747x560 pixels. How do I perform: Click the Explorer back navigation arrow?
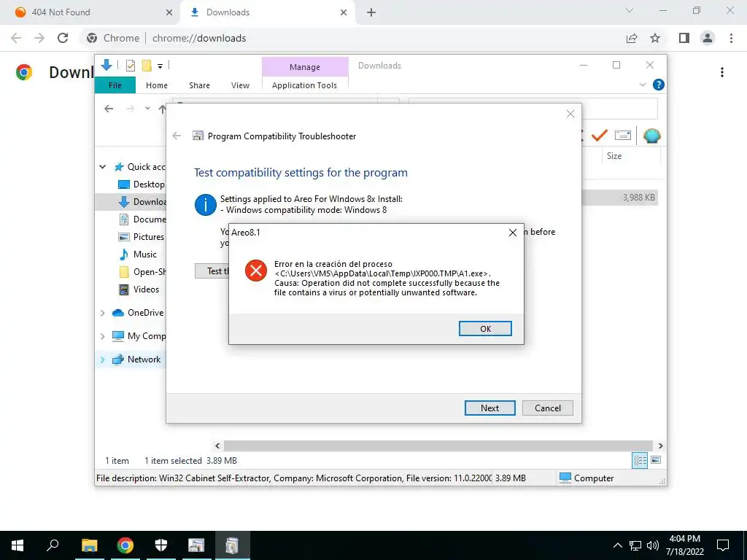pos(109,109)
